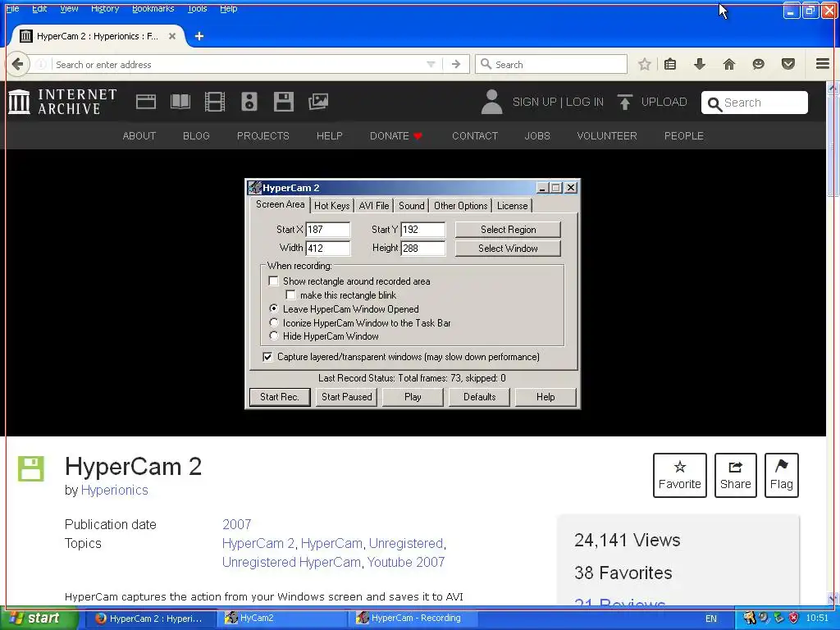
Task: Open the DONATE navigation link
Action: click(396, 136)
